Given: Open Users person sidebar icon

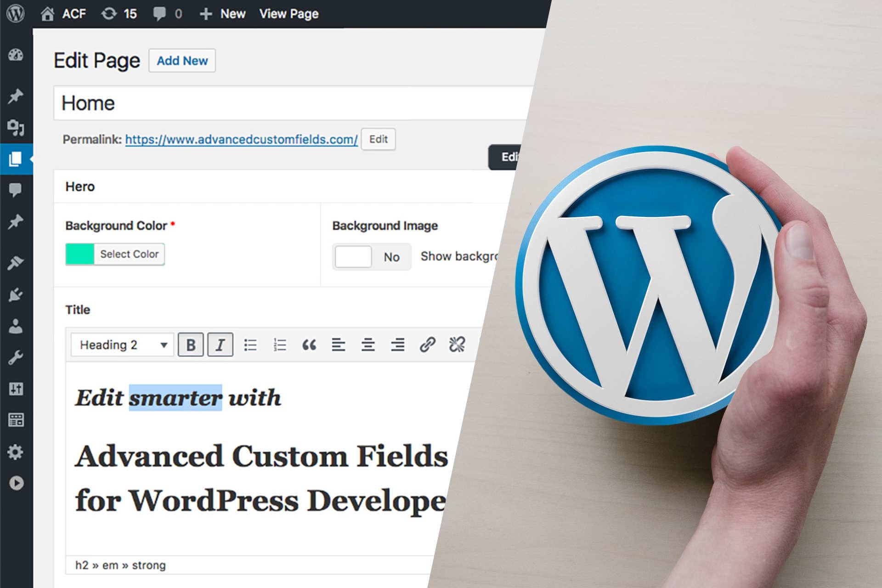Looking at the screenshot, I should click(16, 326).
